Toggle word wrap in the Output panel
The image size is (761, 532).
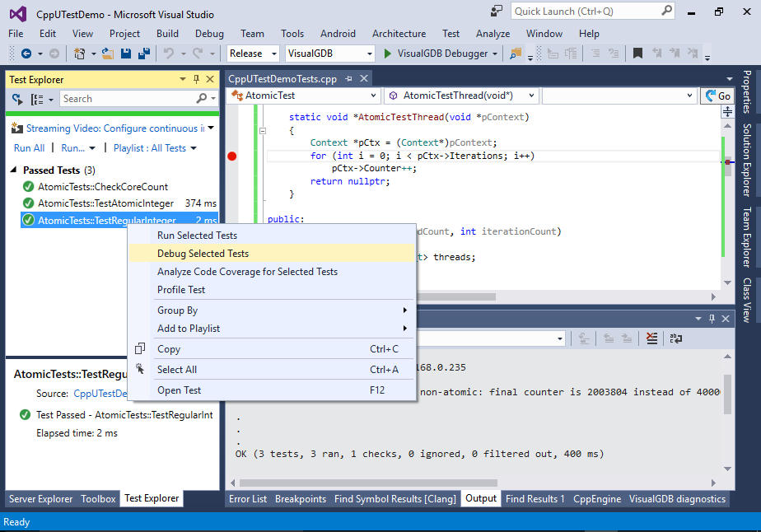675,338
